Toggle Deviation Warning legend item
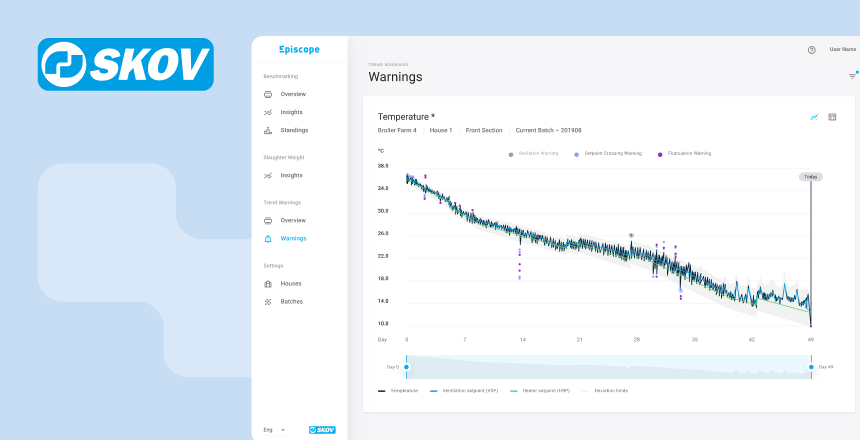The image size is (860, 440). (536, 154)
